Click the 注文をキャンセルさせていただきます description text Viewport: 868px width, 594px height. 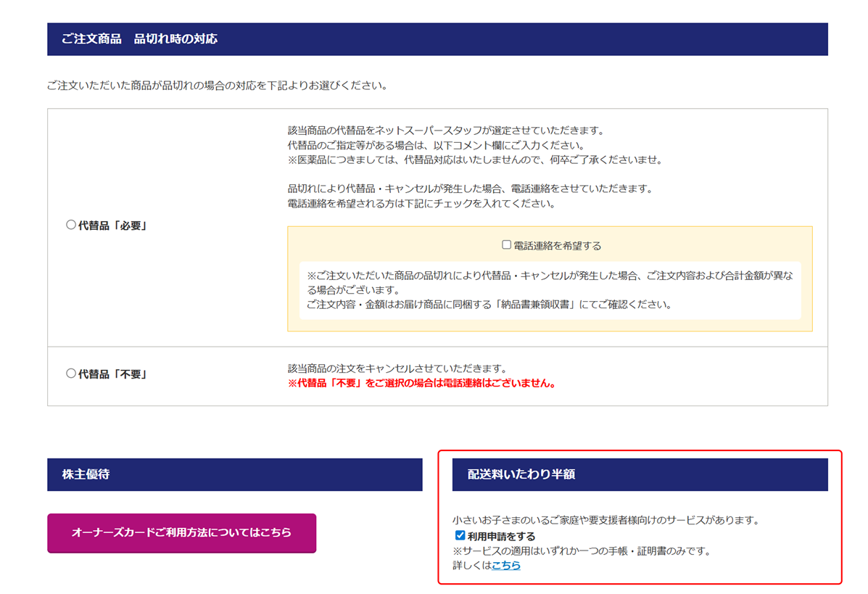pos(397,368)
